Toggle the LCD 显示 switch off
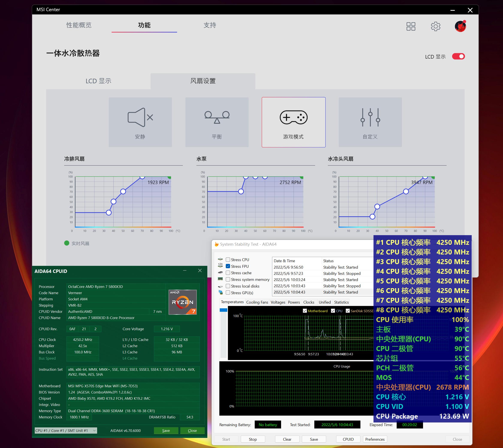This screenshot has width=503, height=448. pyautogui.click(x=458, y=56)
